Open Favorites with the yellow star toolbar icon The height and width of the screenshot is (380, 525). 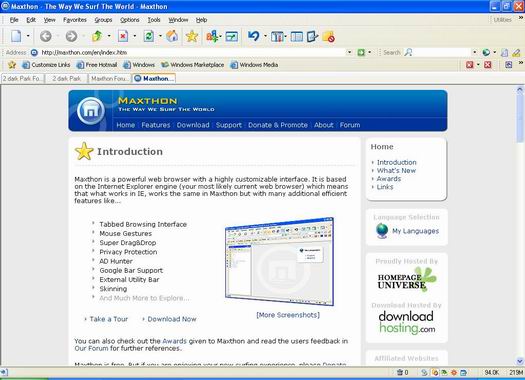point(192,36)
